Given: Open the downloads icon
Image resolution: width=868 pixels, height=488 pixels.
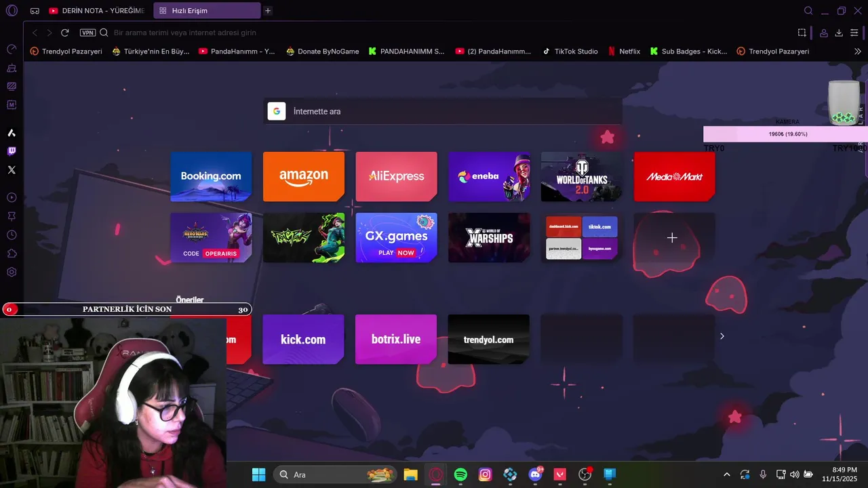Looking at the screenshot, I should [839, 33].
